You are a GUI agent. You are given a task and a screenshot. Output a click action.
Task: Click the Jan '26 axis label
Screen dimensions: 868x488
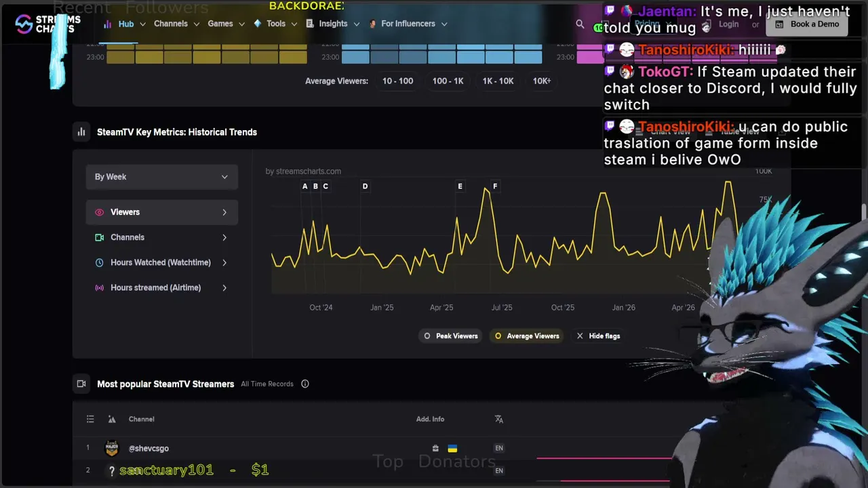coord(624,308)
